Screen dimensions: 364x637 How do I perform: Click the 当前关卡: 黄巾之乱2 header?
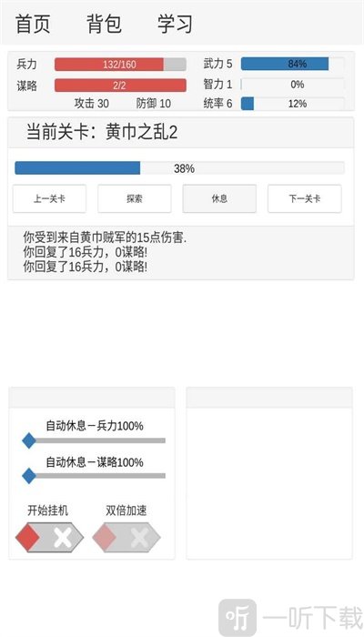102,133
